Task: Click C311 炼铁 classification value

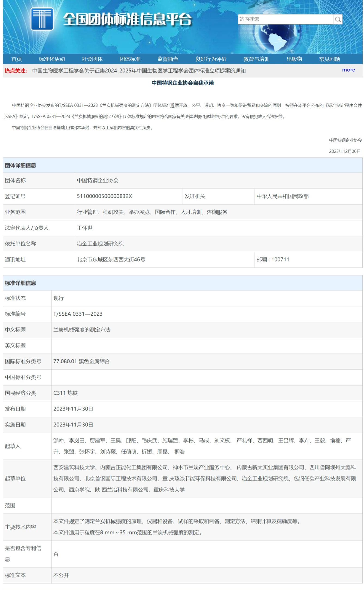Action: (x=66, y=393)
